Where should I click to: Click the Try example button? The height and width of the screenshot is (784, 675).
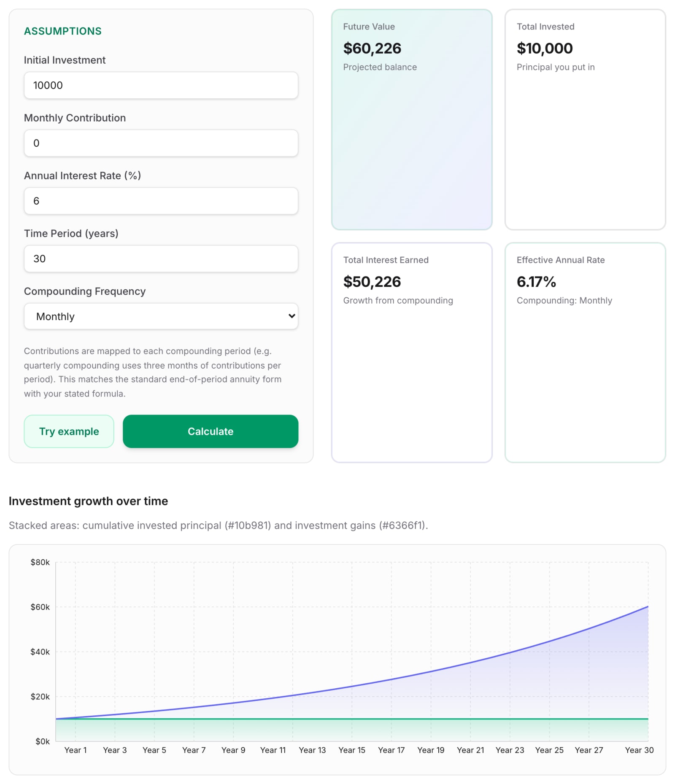click(x=69, y=431)
